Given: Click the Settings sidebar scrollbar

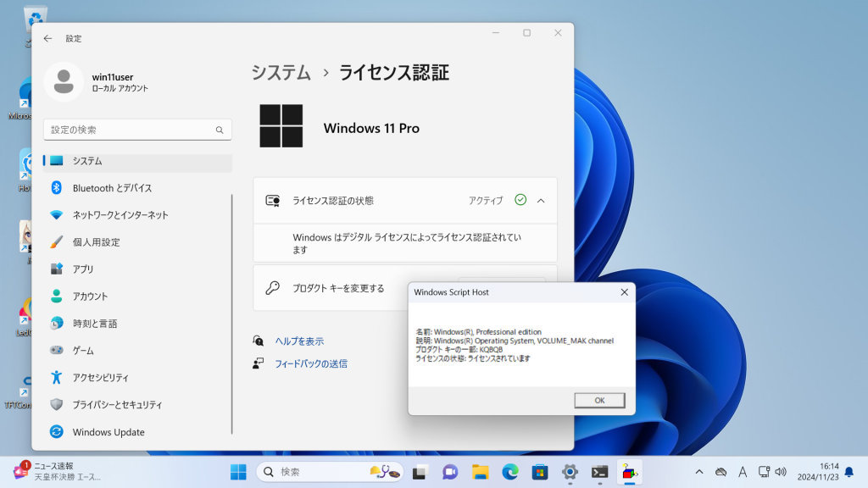Looking at the screenshot, I should [232, 314].
